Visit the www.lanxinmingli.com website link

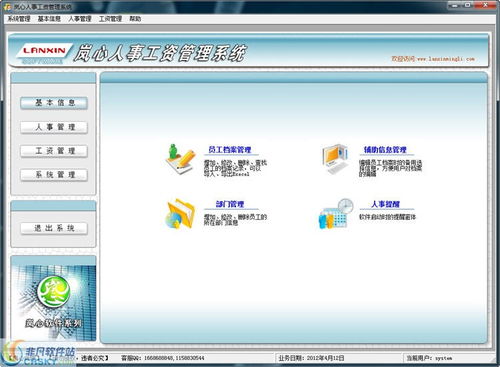[x=446, y=59]
